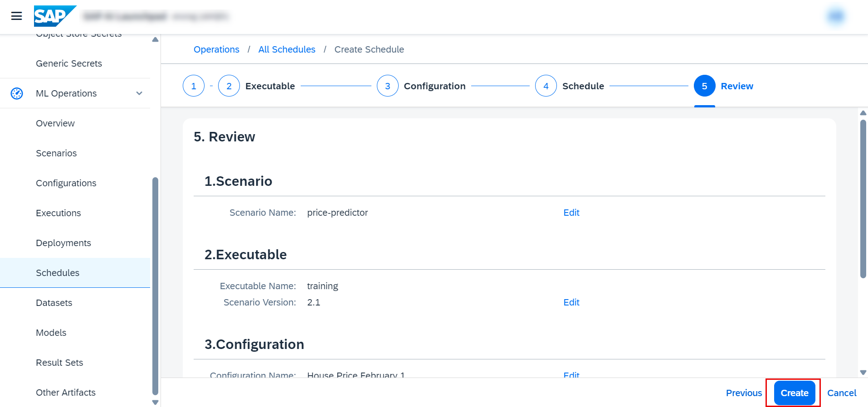Jump to step 4 Schedule

pyautogui.click(x=546, y=86)
